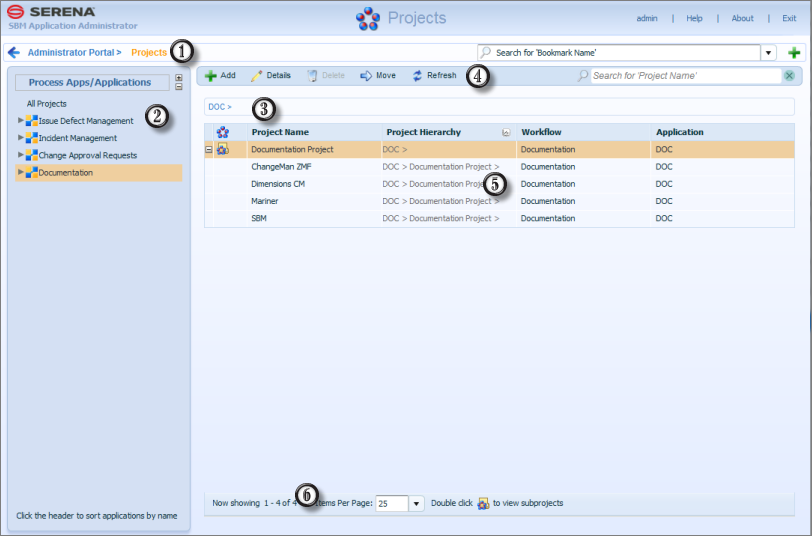The height and width of the screenshot is (536, 812).
Task: Click the blue back arrow icon
Action: (x=14, y=52)
